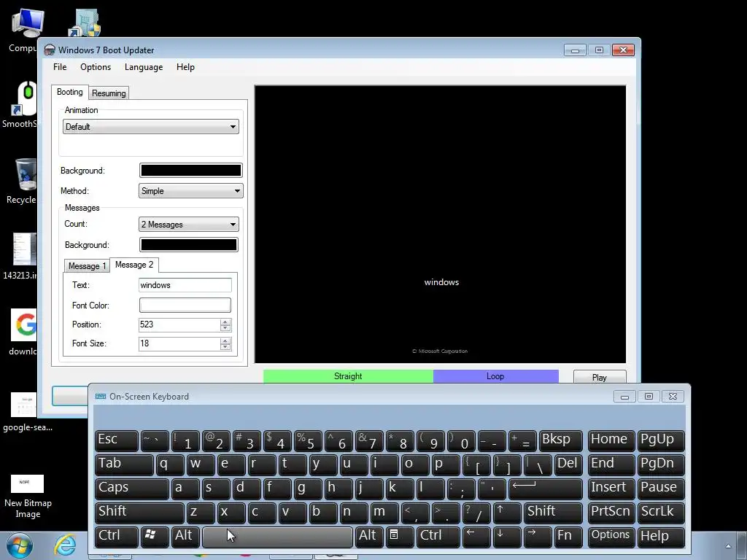Open the Help menu in Boot Updater
Screen dimensions: 747x560
[x=185, y=67]
